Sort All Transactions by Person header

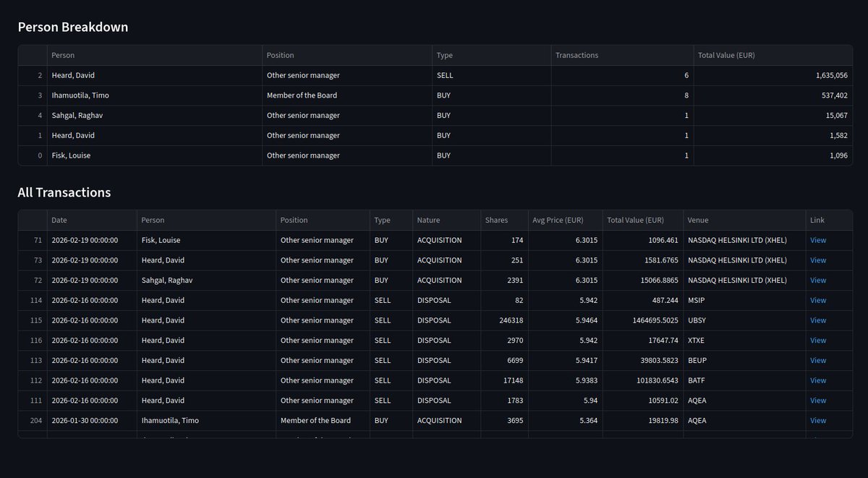tap(206, 221)
